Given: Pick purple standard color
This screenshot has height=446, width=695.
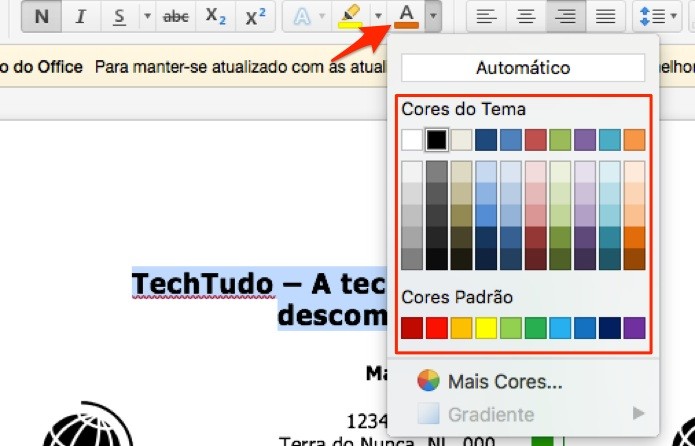Looking at the screenshot, I should [634, 328].
